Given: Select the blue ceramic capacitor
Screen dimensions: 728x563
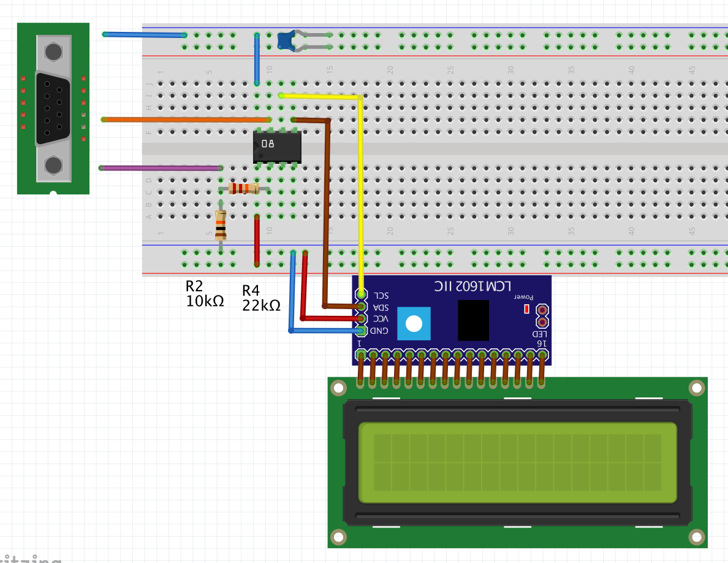Looking at the screenshot, I should point(286,40).
